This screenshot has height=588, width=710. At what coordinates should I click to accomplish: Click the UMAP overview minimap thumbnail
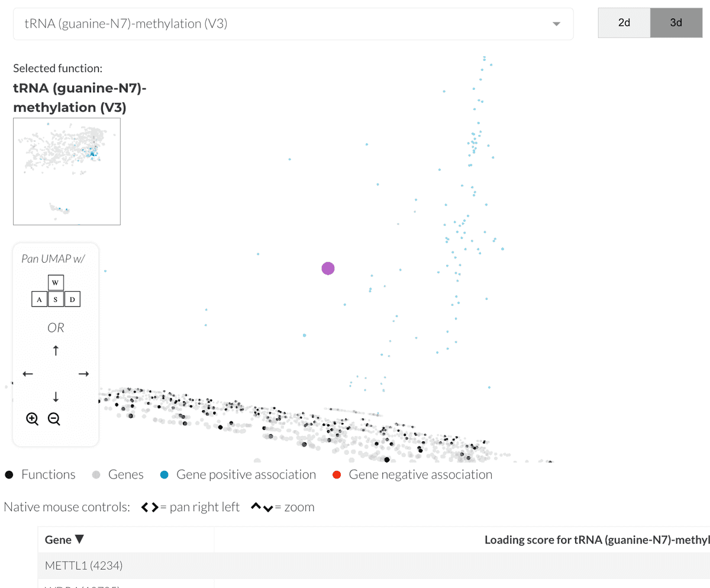coord(67,172)
